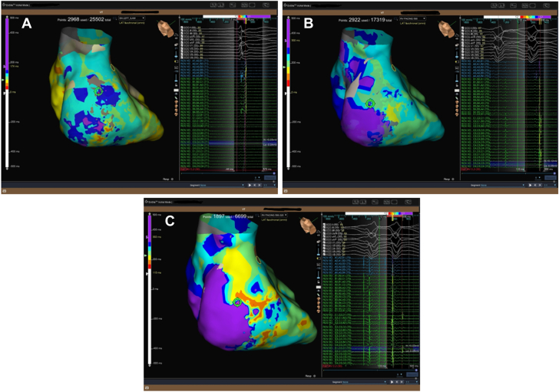The width and height of the screenshot is (559, 392).
Task: Select the green target marker on map A
Action: [x=99, y=91]
